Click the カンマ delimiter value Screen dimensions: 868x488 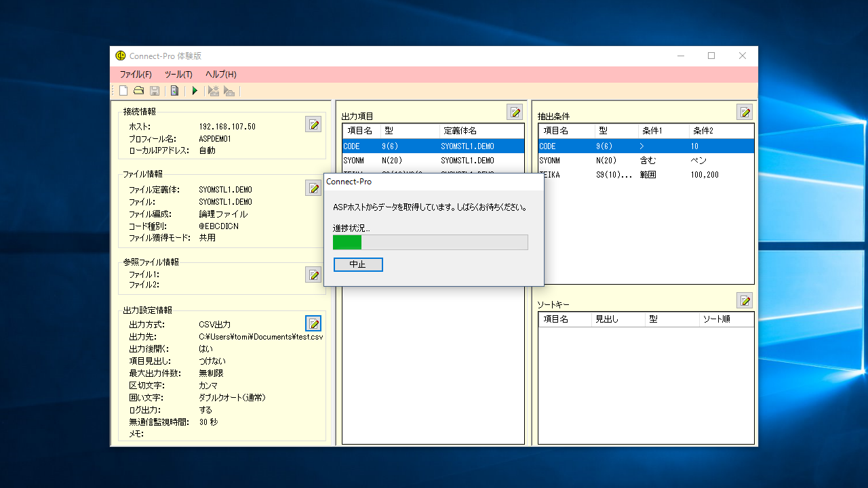(208, 386)
